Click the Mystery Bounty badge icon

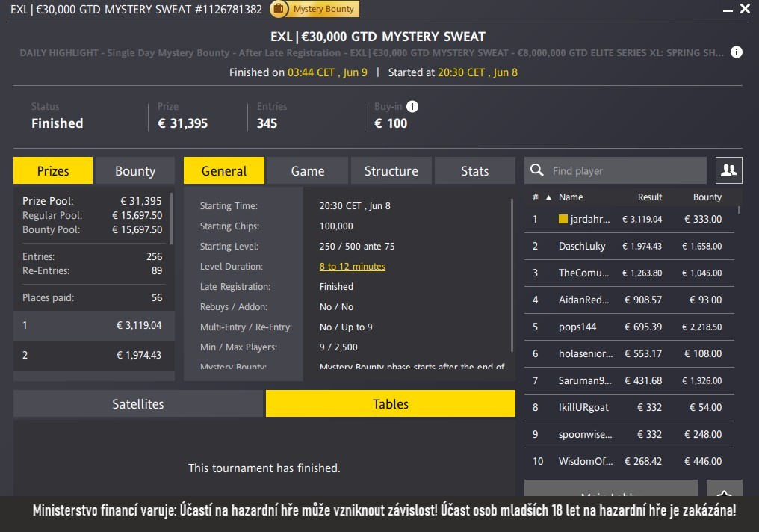[279, 10]
